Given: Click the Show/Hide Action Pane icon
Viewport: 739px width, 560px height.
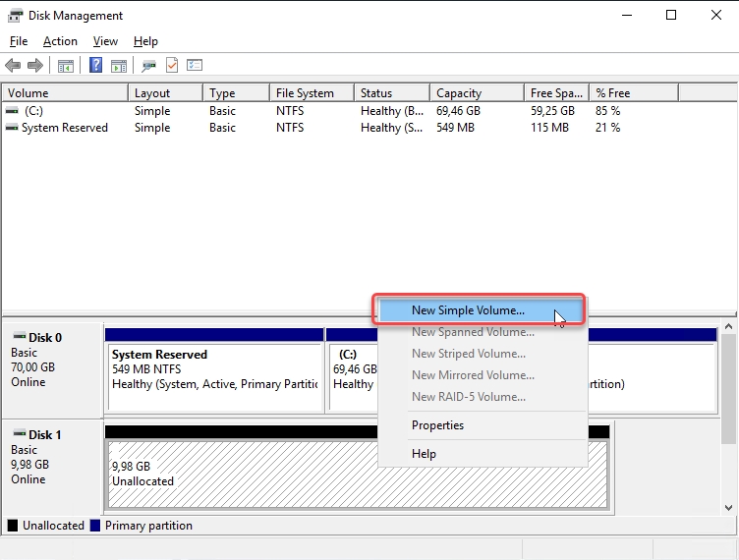Looking at the screenshot, I should pos(118,66).
